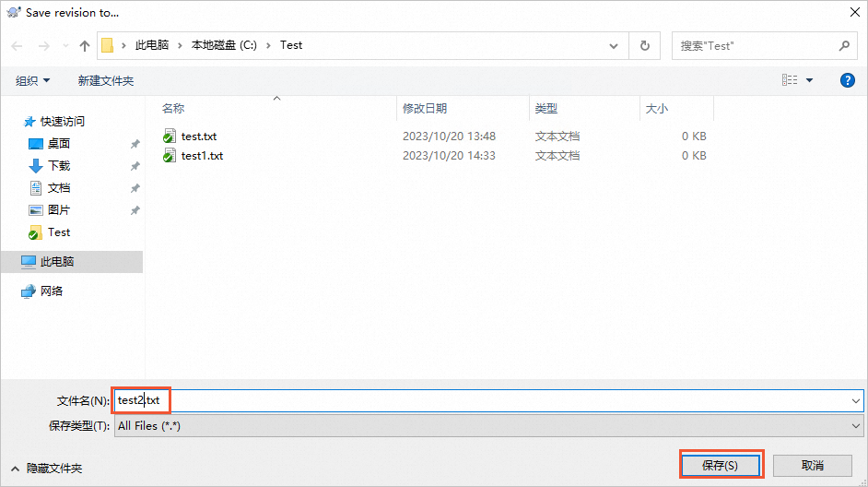Click the test1.txt file icon
Image resolution: width=868 pixels, height=487 pixels.
170,156
